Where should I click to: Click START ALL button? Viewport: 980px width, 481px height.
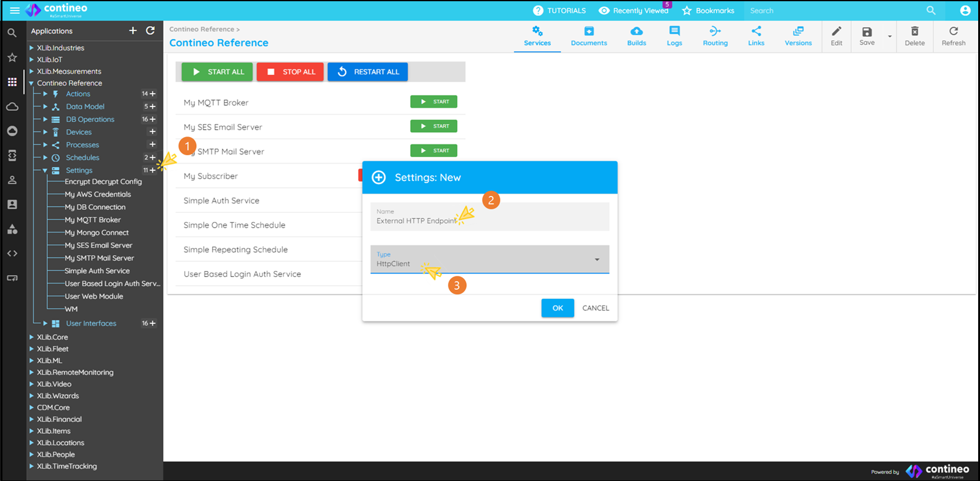pos(218,72)
